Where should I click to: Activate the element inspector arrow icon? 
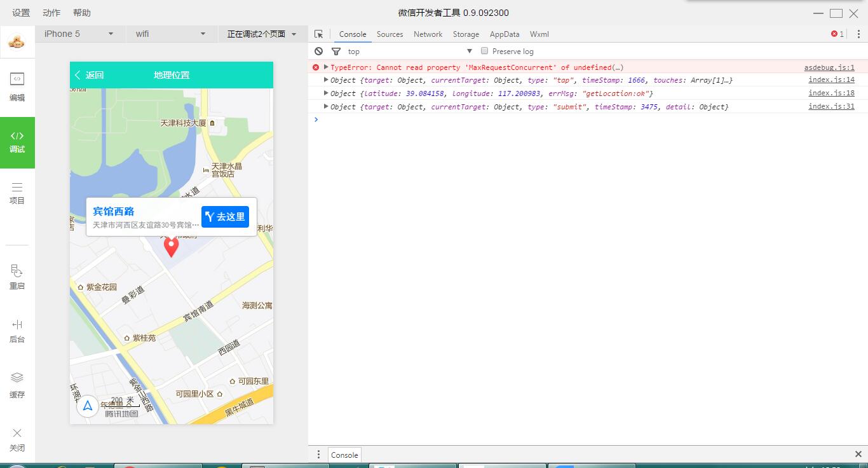pos(319,34)
